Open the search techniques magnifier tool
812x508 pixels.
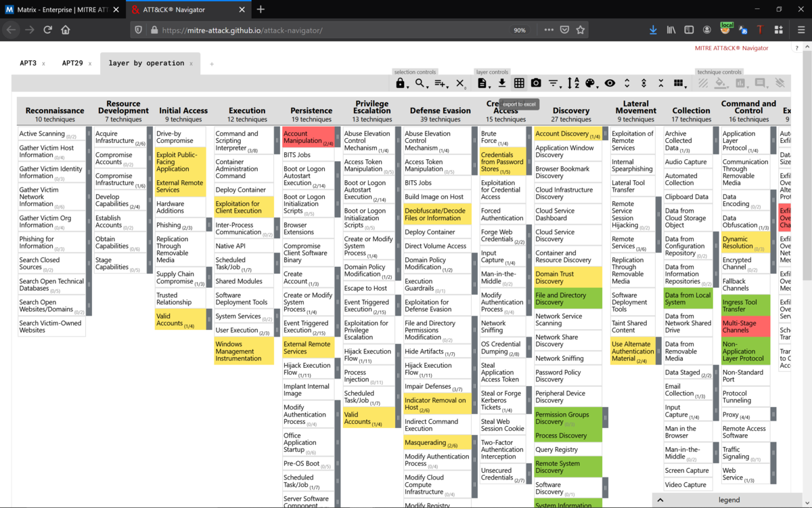click(420, 83)
